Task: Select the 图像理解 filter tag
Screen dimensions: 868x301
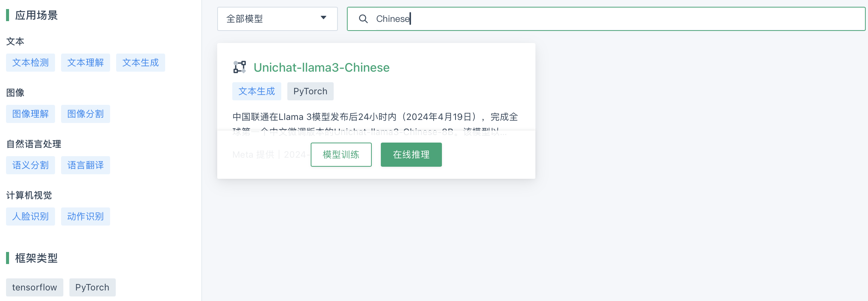Action: tap(31, 114)
